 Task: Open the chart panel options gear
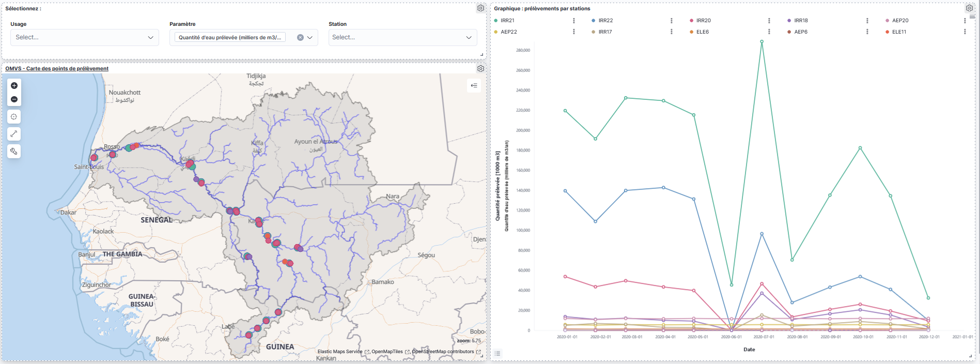pyautogui.click(x=969, y=8)
